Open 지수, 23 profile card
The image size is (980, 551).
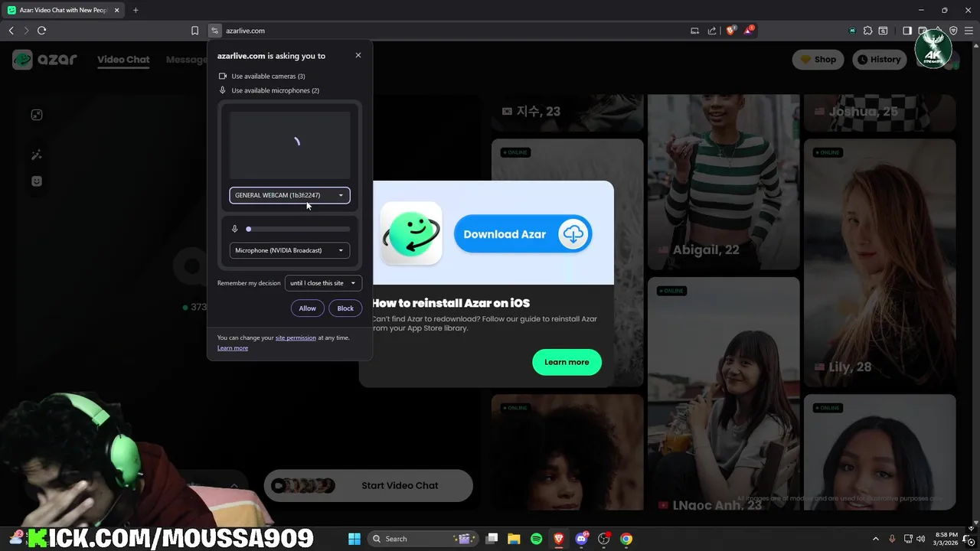click(x=567, y=112)
